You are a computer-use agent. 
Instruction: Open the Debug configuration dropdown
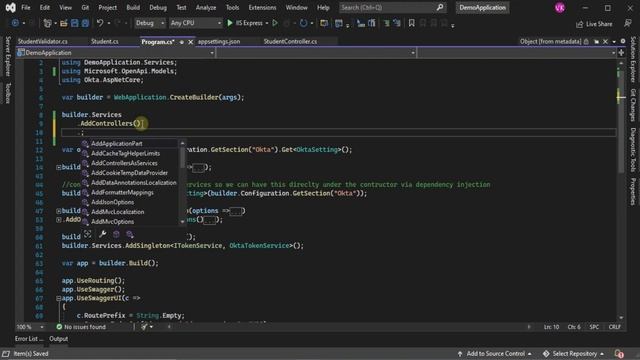(150, 23)
